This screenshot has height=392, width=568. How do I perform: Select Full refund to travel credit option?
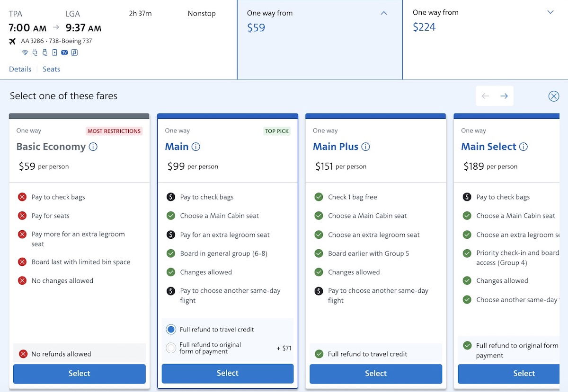pyautogui.click(x=171, y=330)
